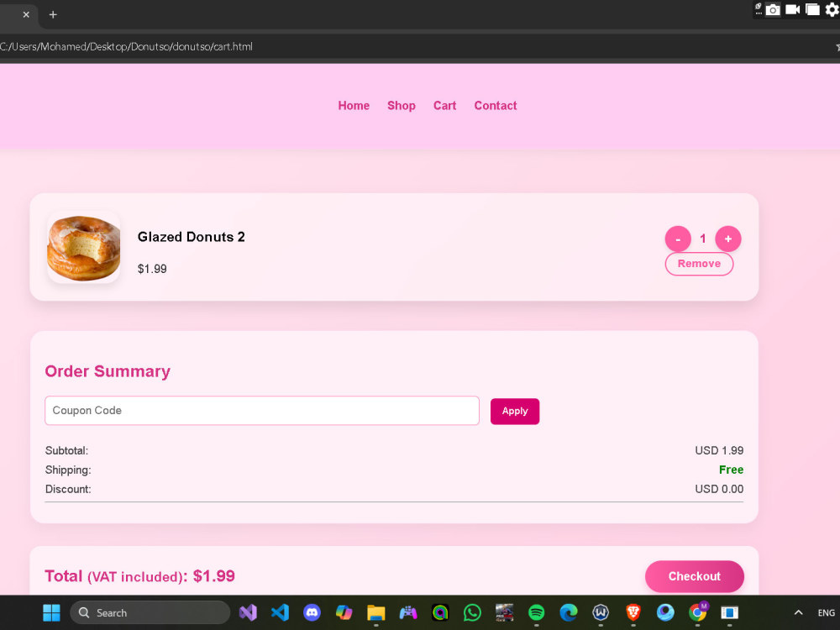This screenshot has width=840, height=630.
Task: Open the blue swirl browser icon
Action: 665,612
